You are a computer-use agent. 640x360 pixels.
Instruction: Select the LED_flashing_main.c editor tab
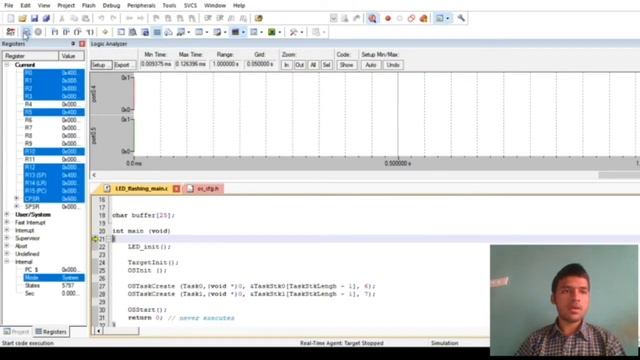point(141,189)
